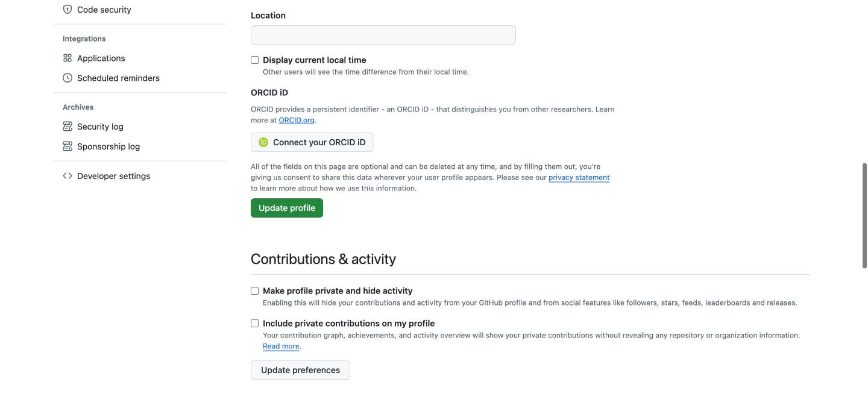Enable Display current local time checkbox

[254, 60]
